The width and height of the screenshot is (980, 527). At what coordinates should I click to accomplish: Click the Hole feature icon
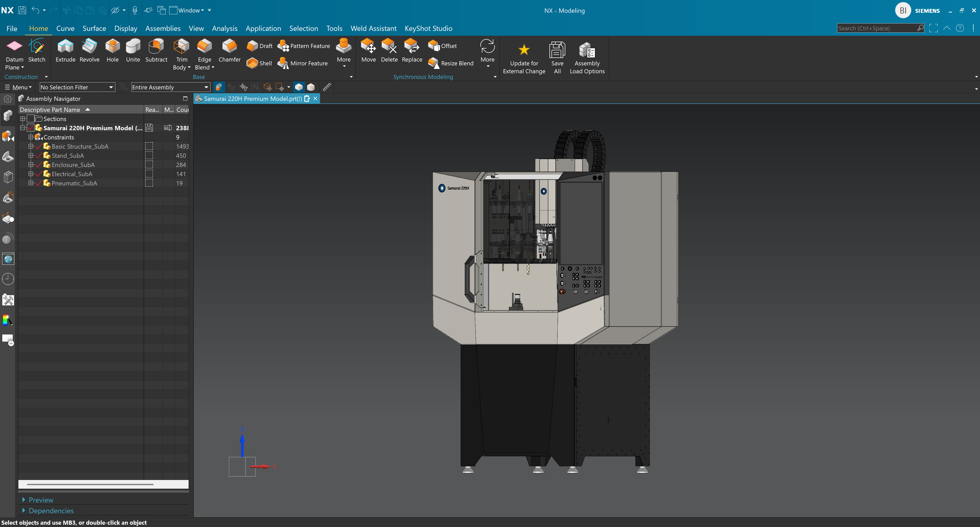coord(113,50)
